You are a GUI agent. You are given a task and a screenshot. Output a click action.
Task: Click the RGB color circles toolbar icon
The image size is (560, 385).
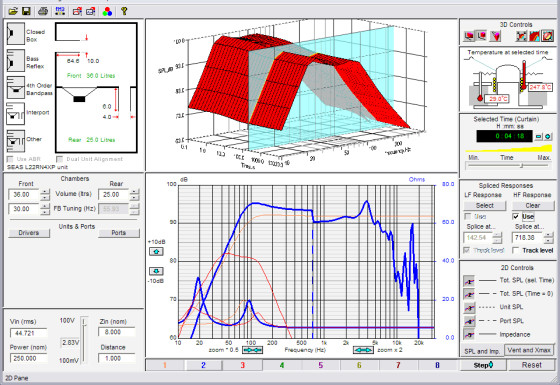click(107, 11)
